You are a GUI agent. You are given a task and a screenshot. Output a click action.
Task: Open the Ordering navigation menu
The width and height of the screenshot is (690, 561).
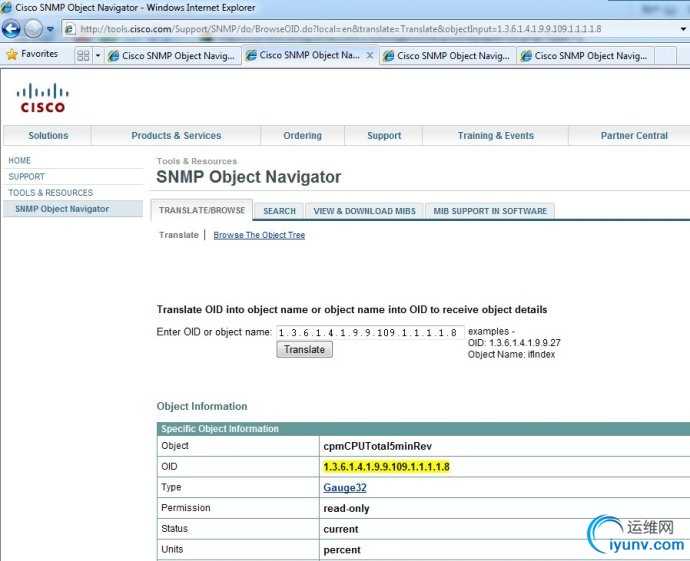pos(302,136)
